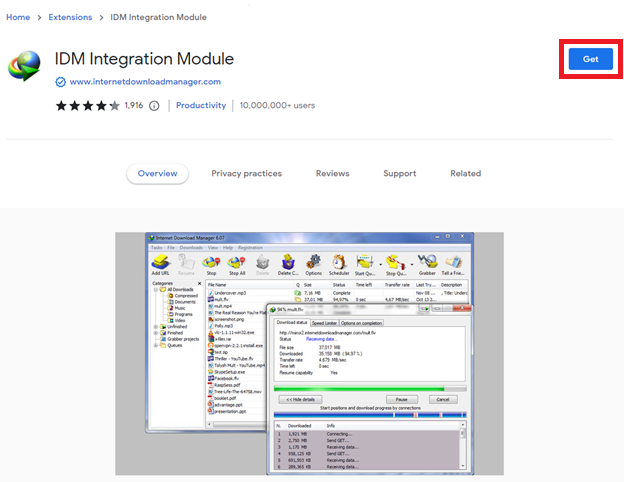
Task: Switch to the Privacy practices tab
Action: click(x=246, y=174)
